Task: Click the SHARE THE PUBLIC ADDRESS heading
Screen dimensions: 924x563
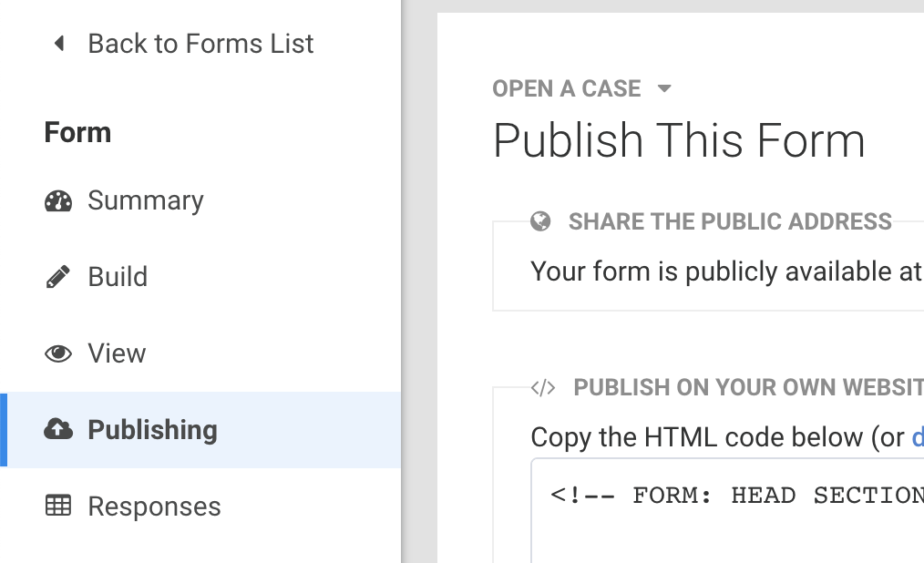Action: (730, 221)
